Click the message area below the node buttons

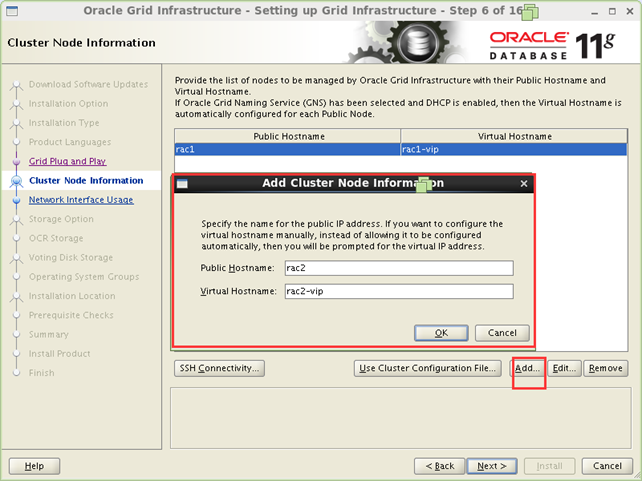click(x=401, y=418)
